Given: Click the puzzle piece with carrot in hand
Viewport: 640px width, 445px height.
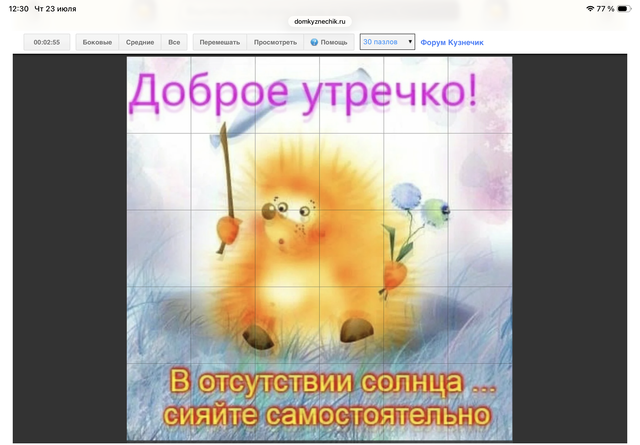Looking at the screenshot, I should point(416,248).
